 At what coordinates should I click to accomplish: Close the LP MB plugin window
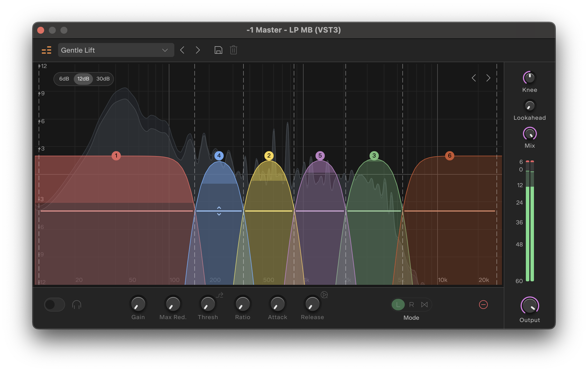click(x=41, y=30)
